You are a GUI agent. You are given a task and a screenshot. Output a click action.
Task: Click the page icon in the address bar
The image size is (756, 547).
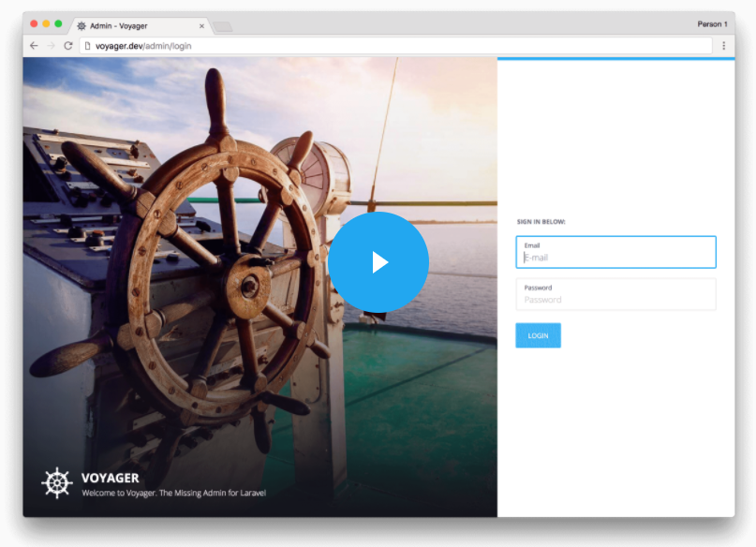tap(89, 45)
